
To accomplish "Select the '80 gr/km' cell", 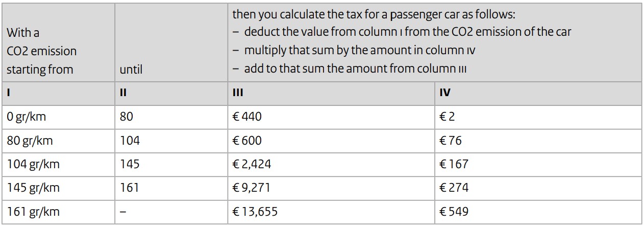I will tap(58, 141).
